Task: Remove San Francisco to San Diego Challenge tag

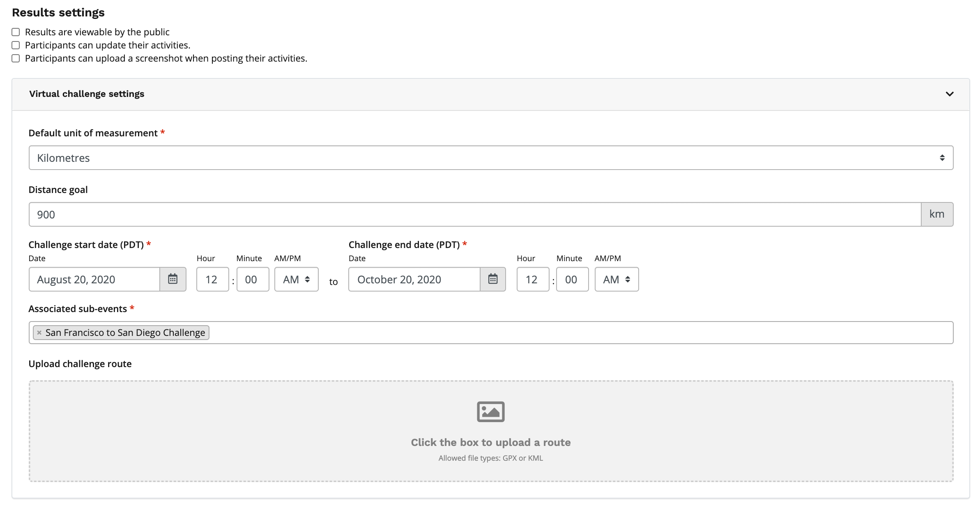Action: [x=39, y=333]
